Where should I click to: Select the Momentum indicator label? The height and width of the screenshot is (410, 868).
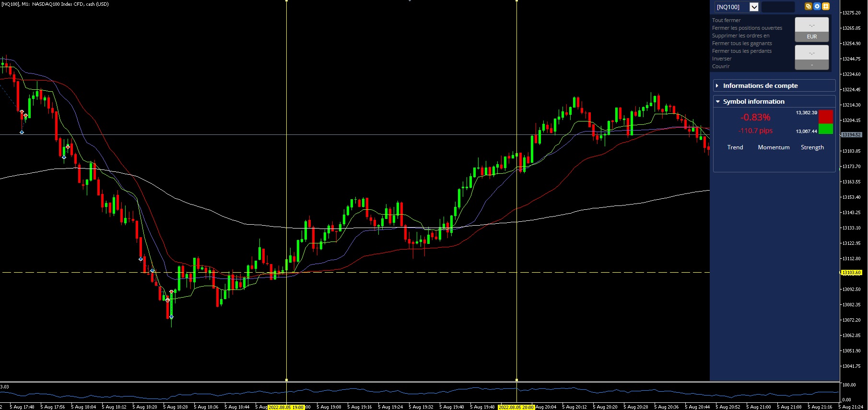pyautogui.click(x=774, y=147)
